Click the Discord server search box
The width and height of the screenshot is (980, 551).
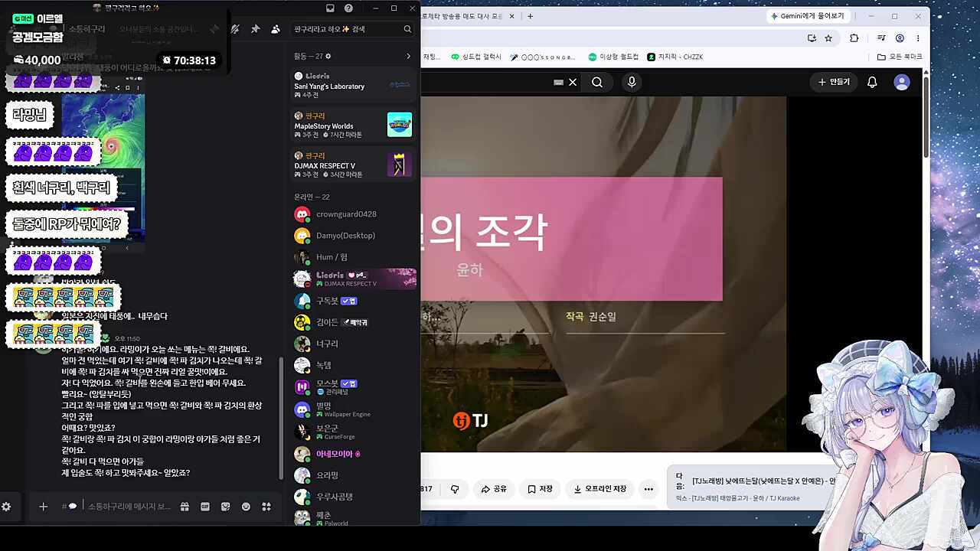353,29
